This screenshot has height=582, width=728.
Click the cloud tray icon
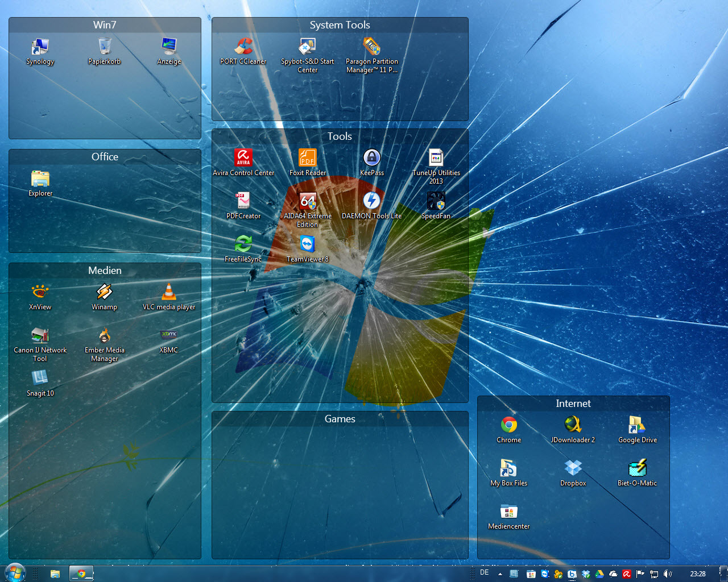click(x=613, y=574)
